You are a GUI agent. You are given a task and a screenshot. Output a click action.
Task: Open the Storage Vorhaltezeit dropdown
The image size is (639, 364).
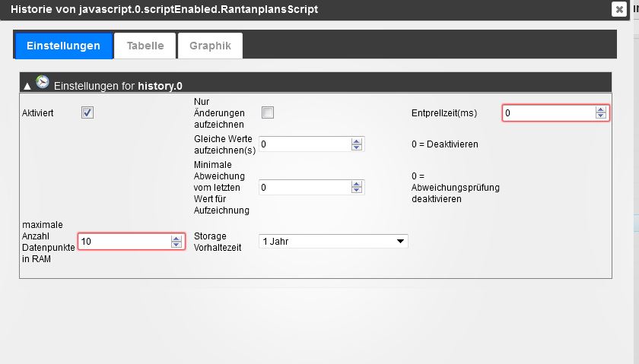pos(333,242)
